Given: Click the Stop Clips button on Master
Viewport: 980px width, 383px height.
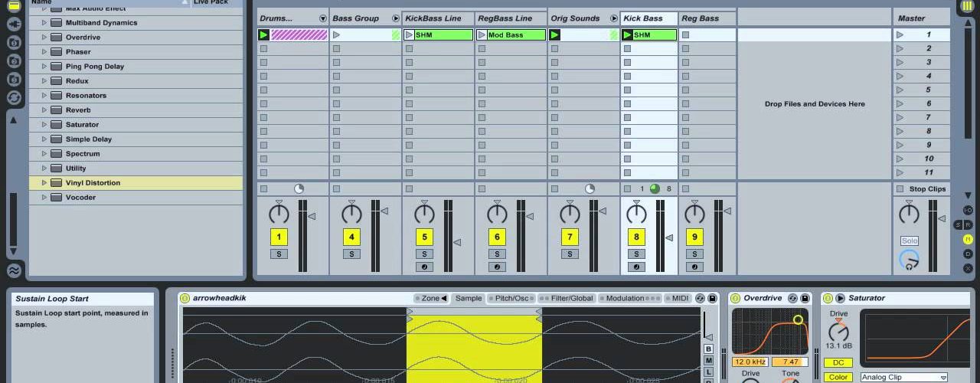Looking at the screenshot, I should (x=922, y=189).
